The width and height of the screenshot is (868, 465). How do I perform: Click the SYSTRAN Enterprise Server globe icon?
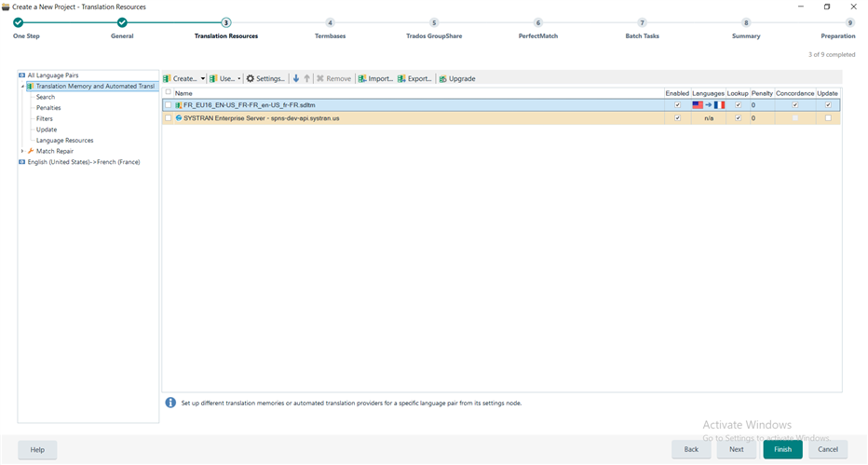coord(179,118)
